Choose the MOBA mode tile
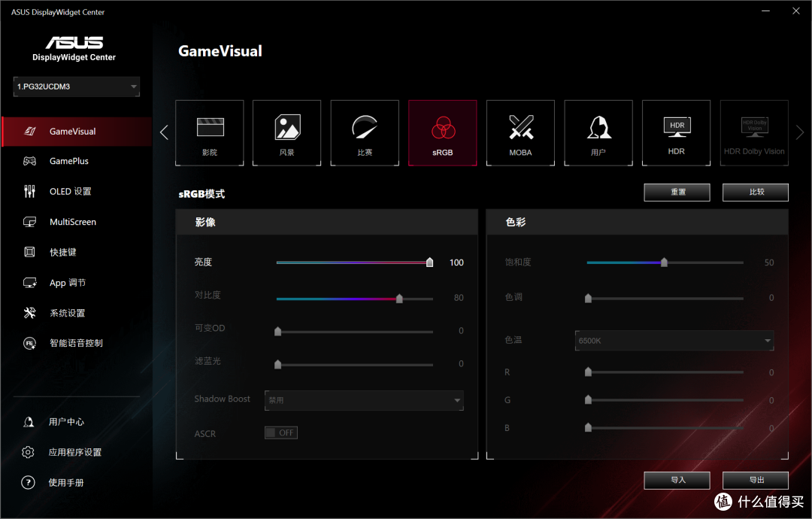The width and height of the screenshot is (812, 519). pos(520,132)
